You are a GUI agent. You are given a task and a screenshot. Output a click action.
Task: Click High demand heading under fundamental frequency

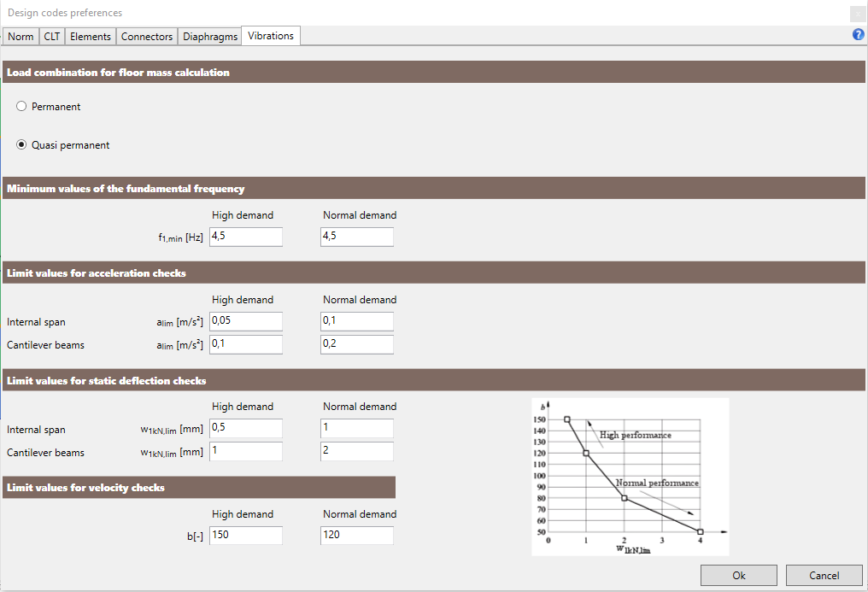tap(243, 215)
